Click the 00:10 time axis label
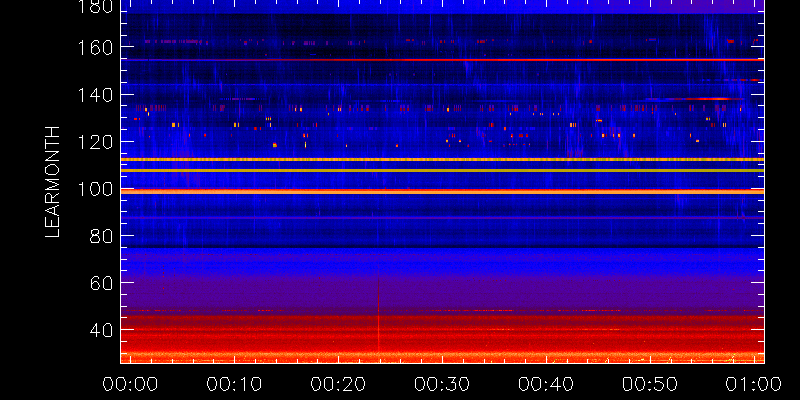This screenshot has width=800, height=400. [x=234, y=384]
